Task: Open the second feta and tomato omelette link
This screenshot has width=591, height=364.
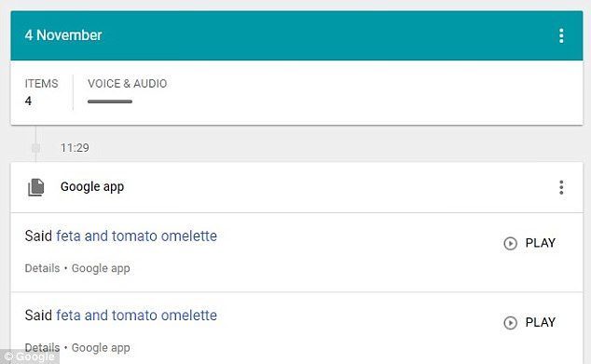Action: 136,316
